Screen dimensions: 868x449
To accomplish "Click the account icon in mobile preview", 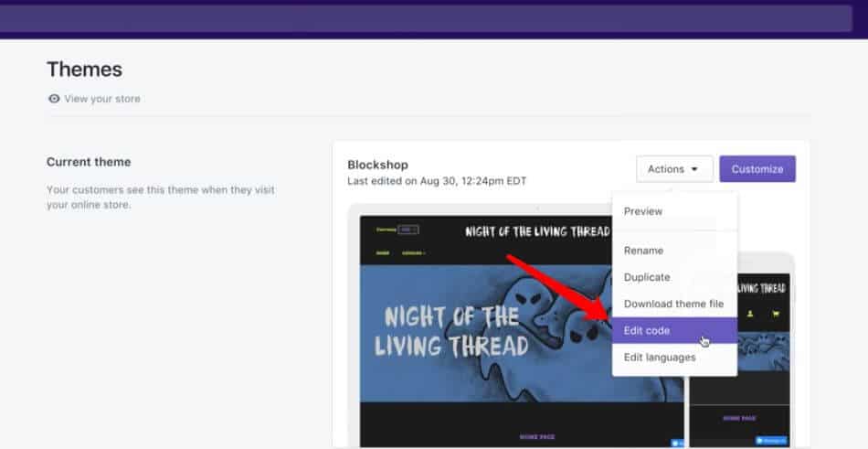I will tap(750, 314).
